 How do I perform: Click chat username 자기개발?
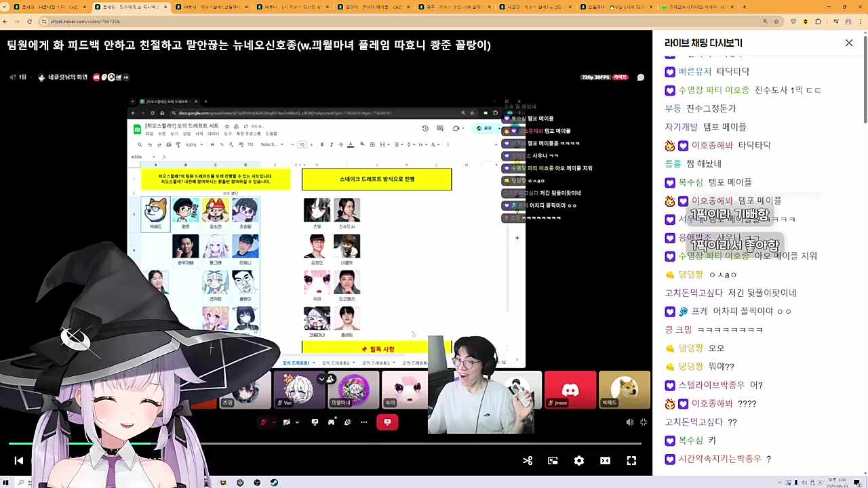tap(681, 127)
